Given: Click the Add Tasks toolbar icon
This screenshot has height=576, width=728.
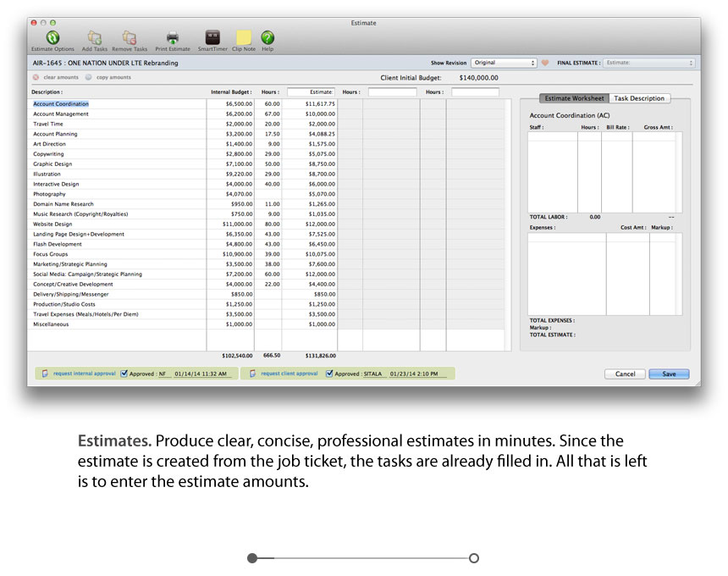Looking at the screenshot, I should coord(94,38).
